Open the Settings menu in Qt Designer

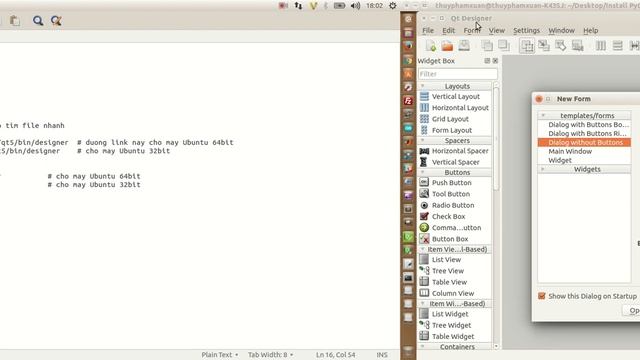tap(526, 31)
